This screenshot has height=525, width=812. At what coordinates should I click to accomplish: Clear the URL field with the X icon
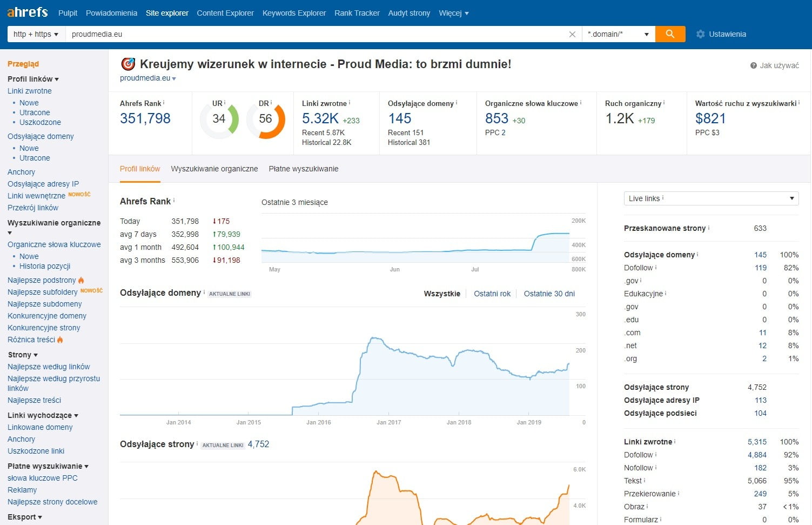coord(572,34)
